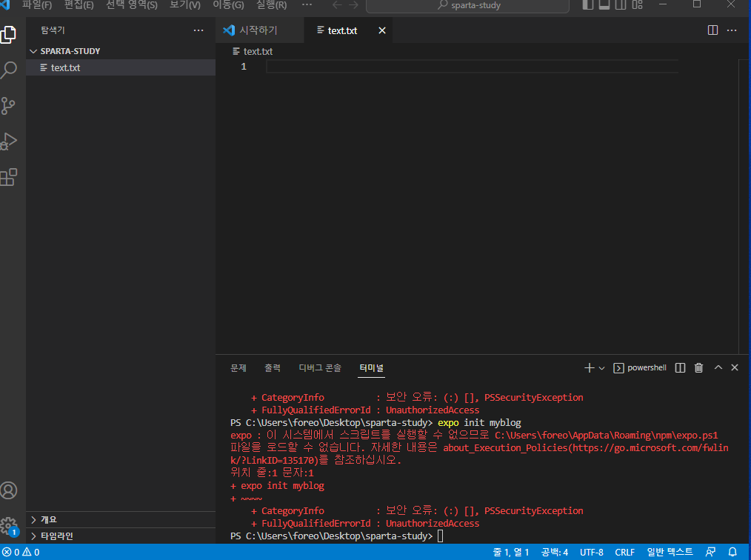Screen dimensions: 751x560
Task: Create a new terminal with plus icon
Action: tap(589, 367)
